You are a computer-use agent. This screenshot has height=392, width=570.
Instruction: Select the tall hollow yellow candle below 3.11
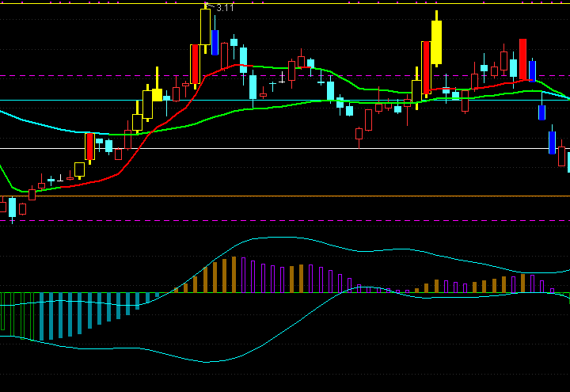205,27
